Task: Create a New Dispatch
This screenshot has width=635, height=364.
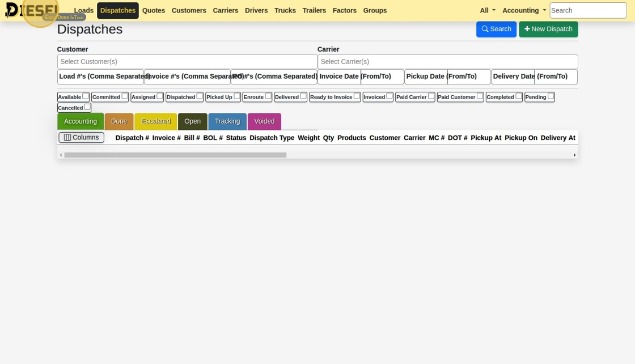Action: click(548, 29)
